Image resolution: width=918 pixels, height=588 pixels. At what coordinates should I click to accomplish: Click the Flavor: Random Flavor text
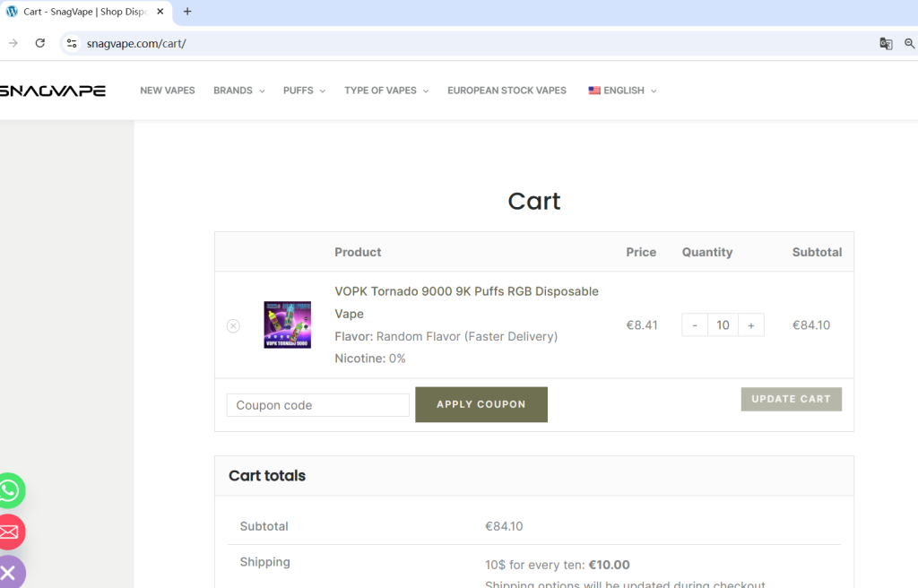pyautogui.click(x=446, y=336)
